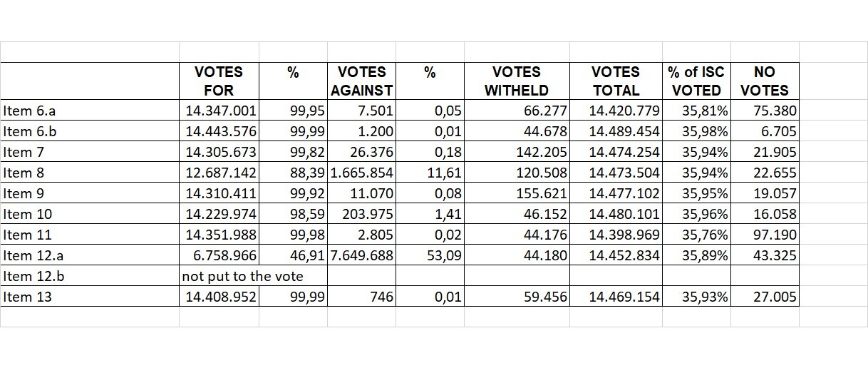868x368 pixels.
Task: Select the 88,39 percentage cell
Action: coord(308,173)
